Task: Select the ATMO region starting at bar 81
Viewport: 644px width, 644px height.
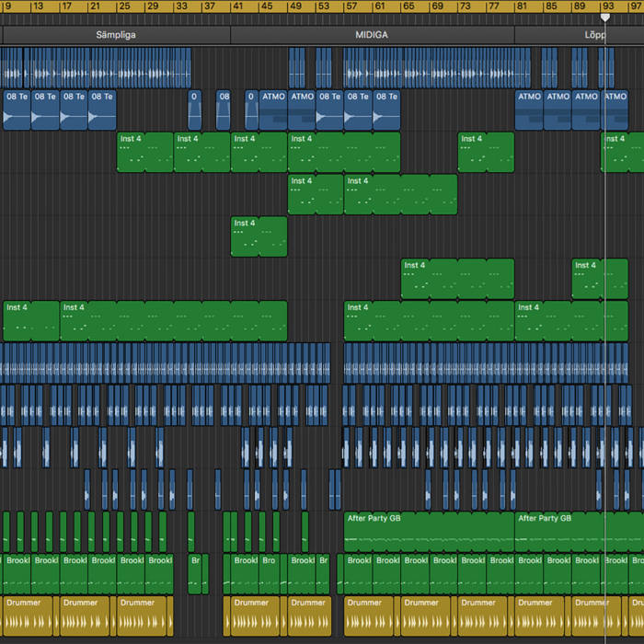Action: click(529, 110)
